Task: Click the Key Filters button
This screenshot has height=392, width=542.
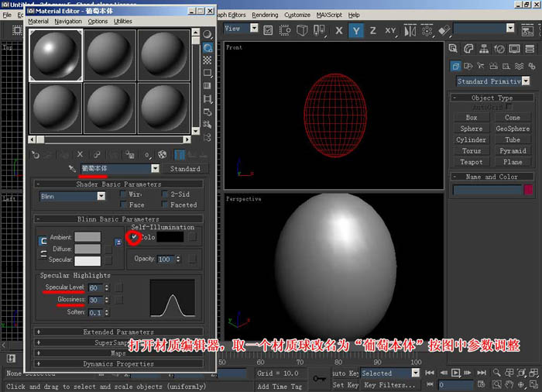Action: (389, 385)
